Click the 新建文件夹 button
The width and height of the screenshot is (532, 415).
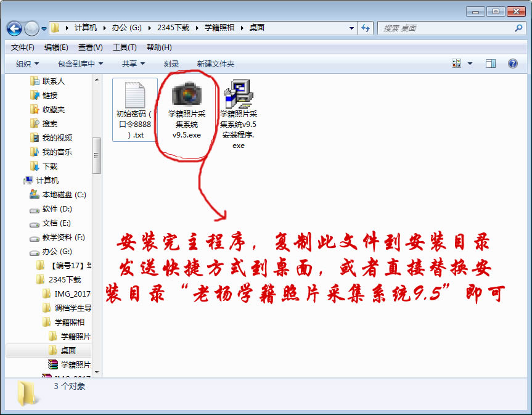point(216,64)
